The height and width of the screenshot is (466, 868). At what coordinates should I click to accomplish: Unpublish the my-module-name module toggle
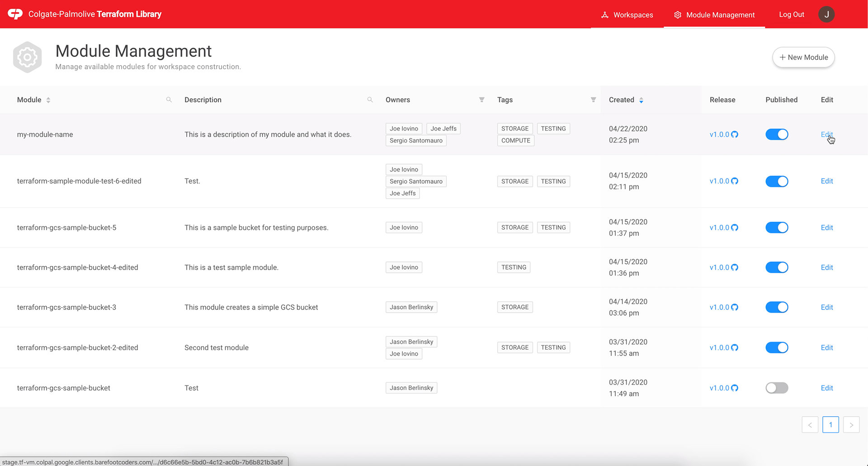point(777,134)
